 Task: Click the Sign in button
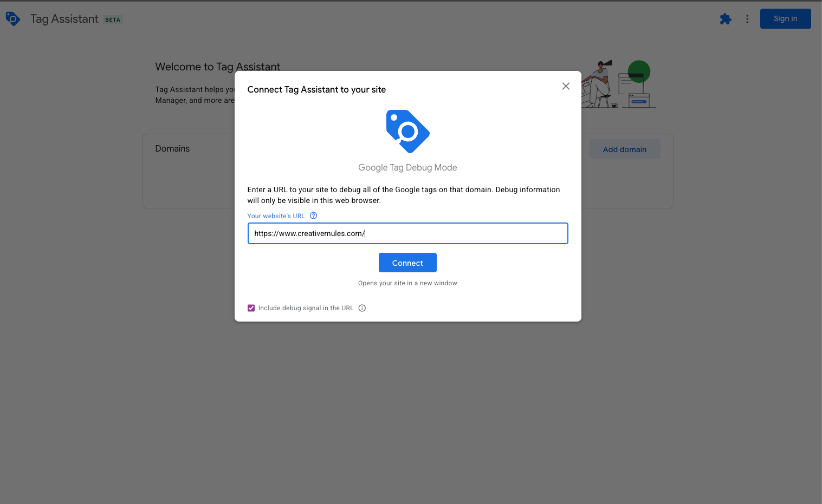coord(785,18)
